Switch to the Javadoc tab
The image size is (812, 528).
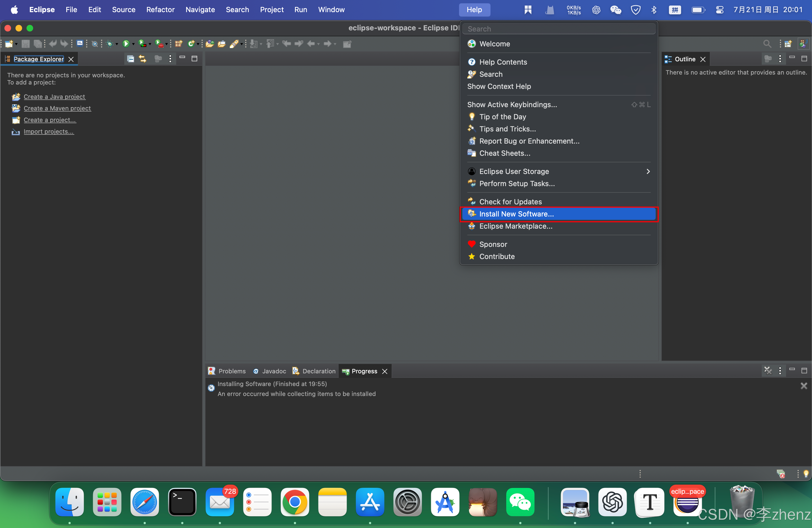coord(270,371)
